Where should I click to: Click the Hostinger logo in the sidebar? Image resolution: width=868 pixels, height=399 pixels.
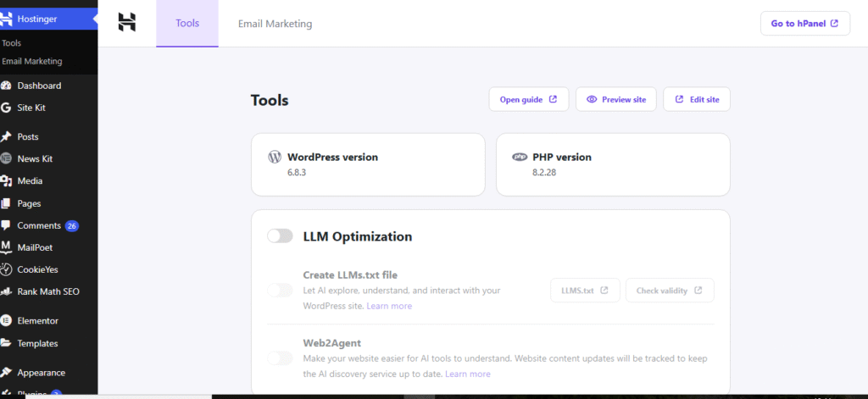point(6,19)
